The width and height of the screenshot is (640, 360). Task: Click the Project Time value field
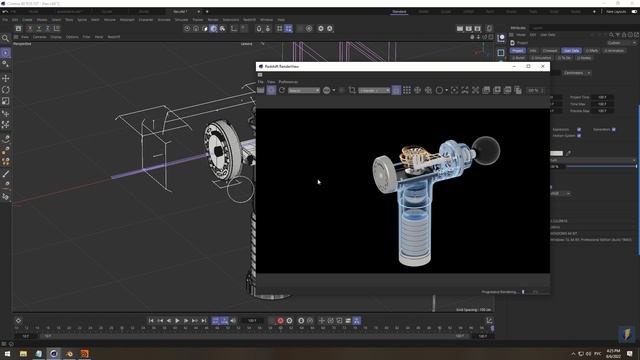[x=602, y=97]
